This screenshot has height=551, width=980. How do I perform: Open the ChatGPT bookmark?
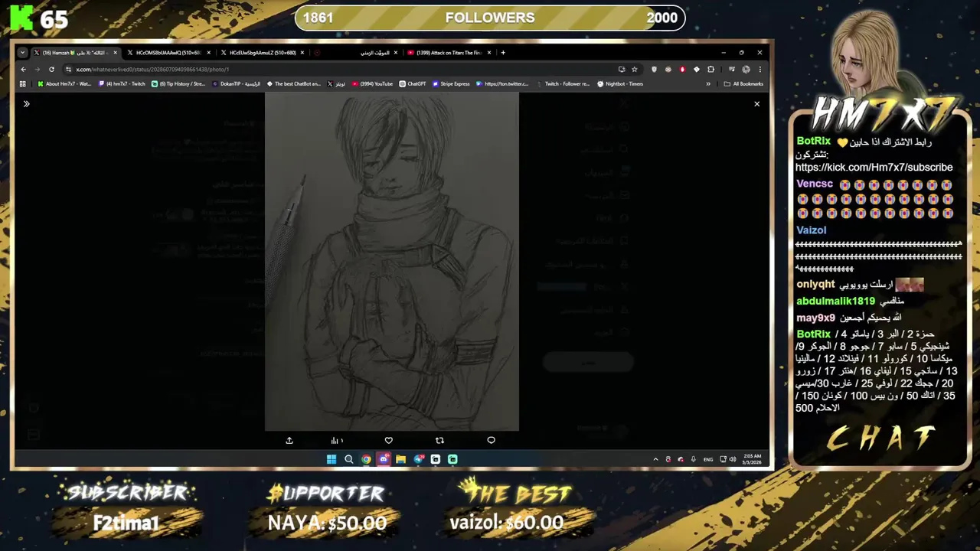pyautogui.click(x=413, y=84)
